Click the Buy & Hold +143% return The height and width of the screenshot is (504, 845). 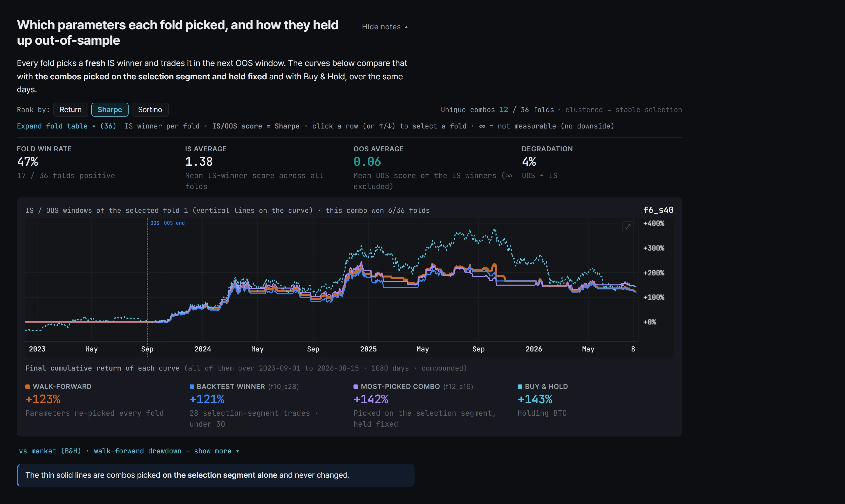(x=535, y=399)
